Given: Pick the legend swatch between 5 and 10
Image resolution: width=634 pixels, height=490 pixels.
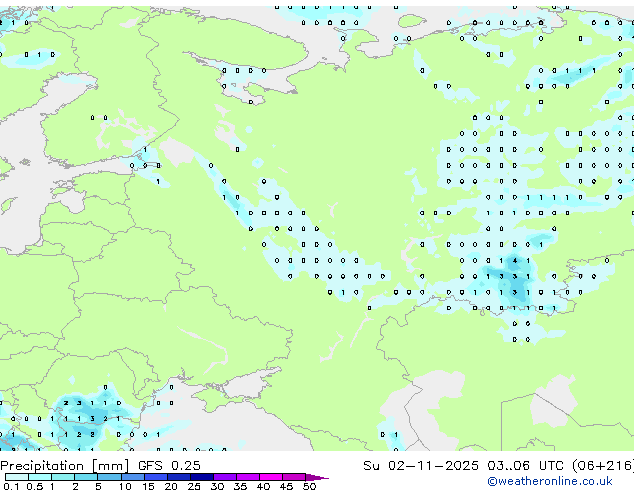Looking at the screenshot, I should [x=109, y=477].
